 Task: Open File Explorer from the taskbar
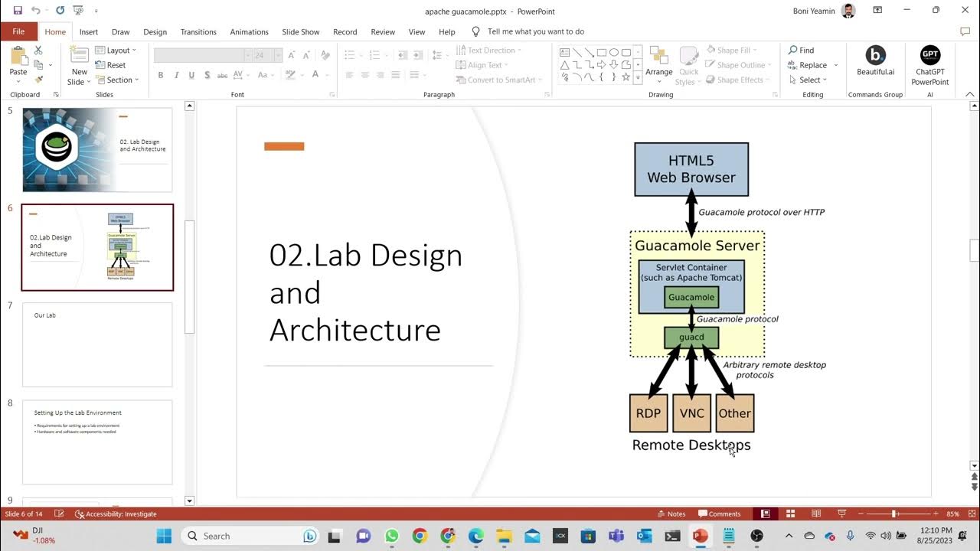(x=503, y=536)
